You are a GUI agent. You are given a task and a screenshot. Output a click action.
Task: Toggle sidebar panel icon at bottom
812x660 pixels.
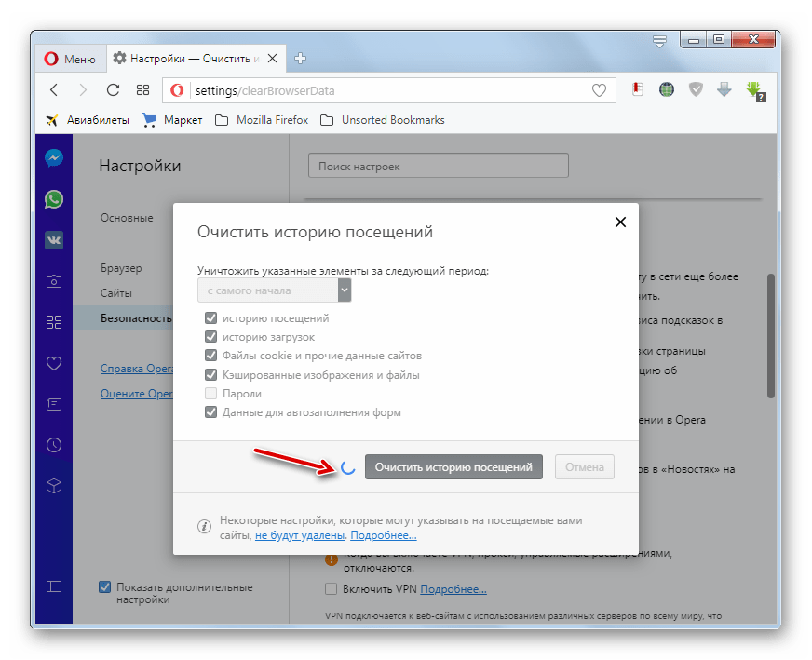click(x=54, y=586)
